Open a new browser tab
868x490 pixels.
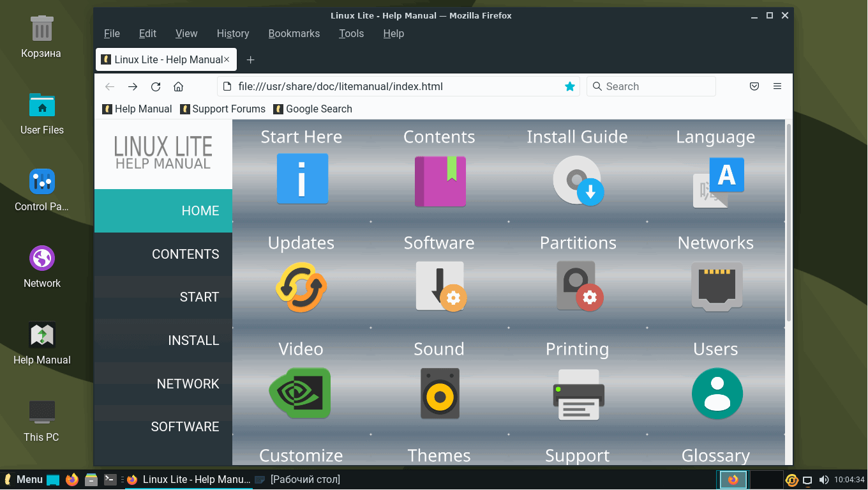(251, 59)
